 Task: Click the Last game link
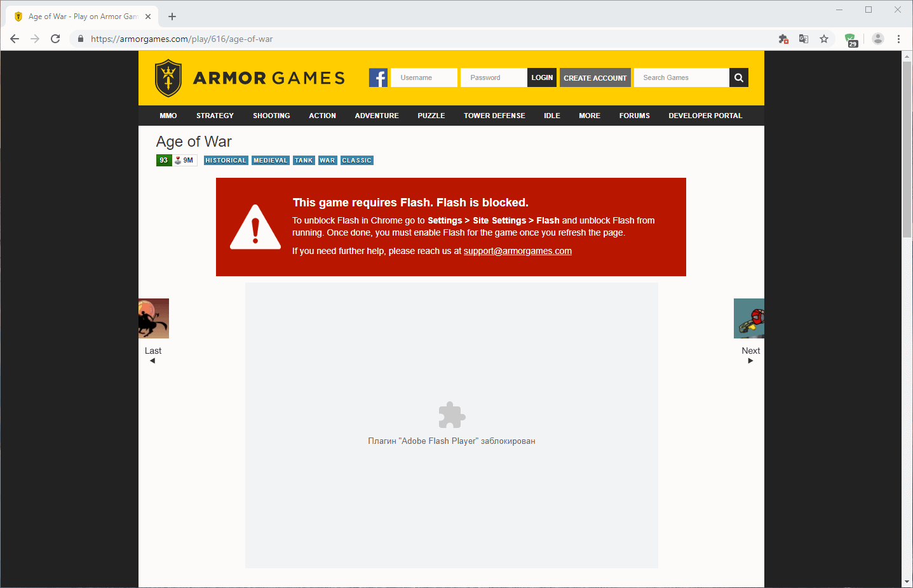pyautogui.click(x=153, y=351)
